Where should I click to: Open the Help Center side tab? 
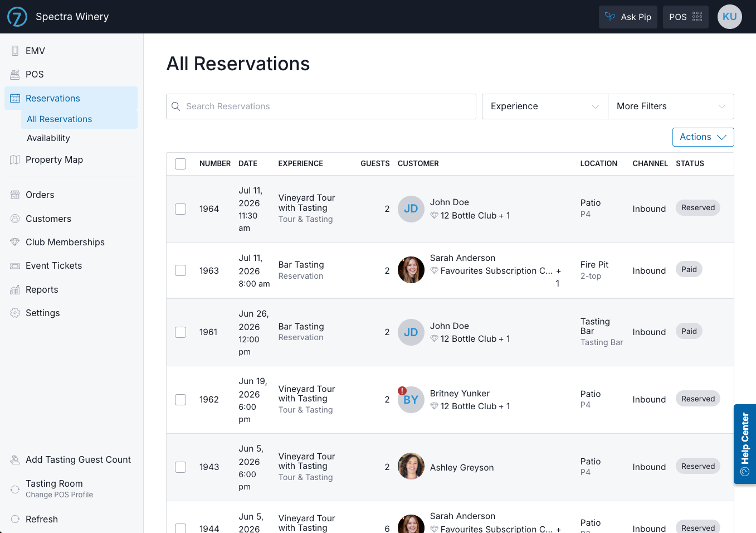pyautogui.click(x=745, y=444)
